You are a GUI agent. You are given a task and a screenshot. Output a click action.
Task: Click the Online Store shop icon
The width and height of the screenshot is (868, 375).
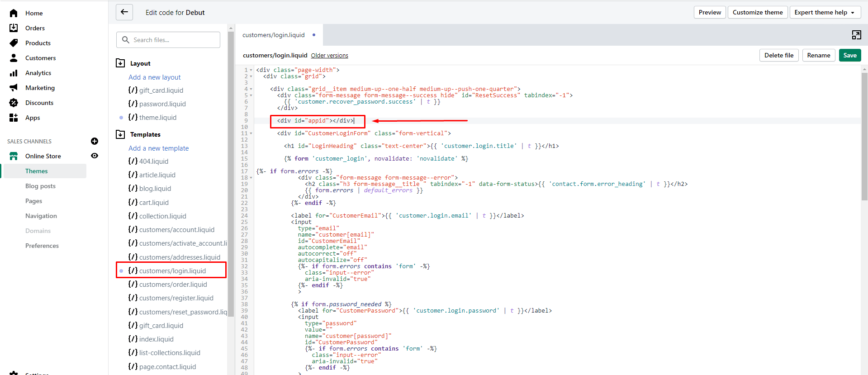click(14, 156)
